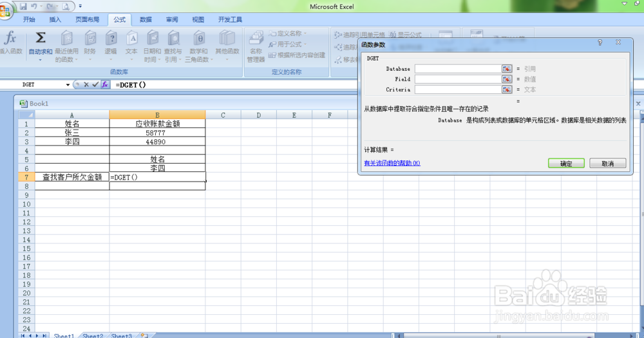644x338 pixels.
Task: Select the 公式 ribbon tab
Action: 120,19
